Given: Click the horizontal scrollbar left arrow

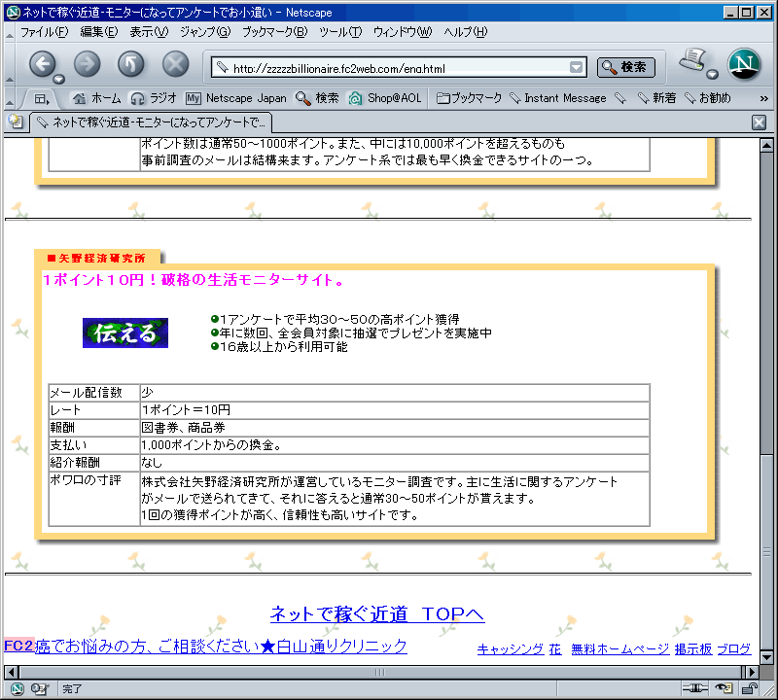Looking at the screenshot, I should [x=11, y=672].
